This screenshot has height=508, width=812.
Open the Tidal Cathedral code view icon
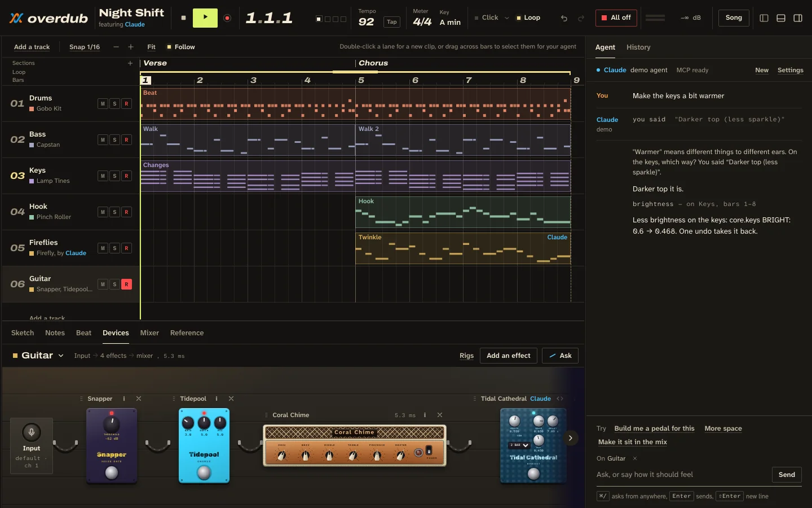click(x=560, y=398)
